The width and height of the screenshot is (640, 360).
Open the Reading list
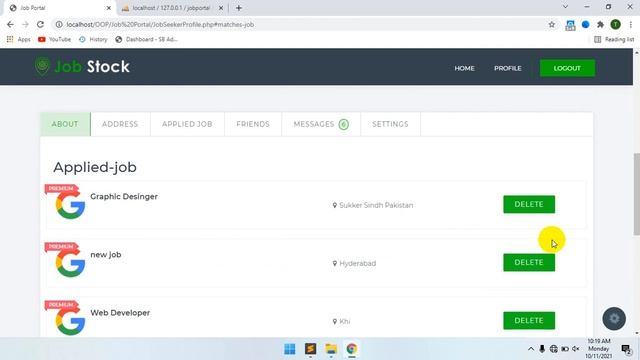click(614, 39)
